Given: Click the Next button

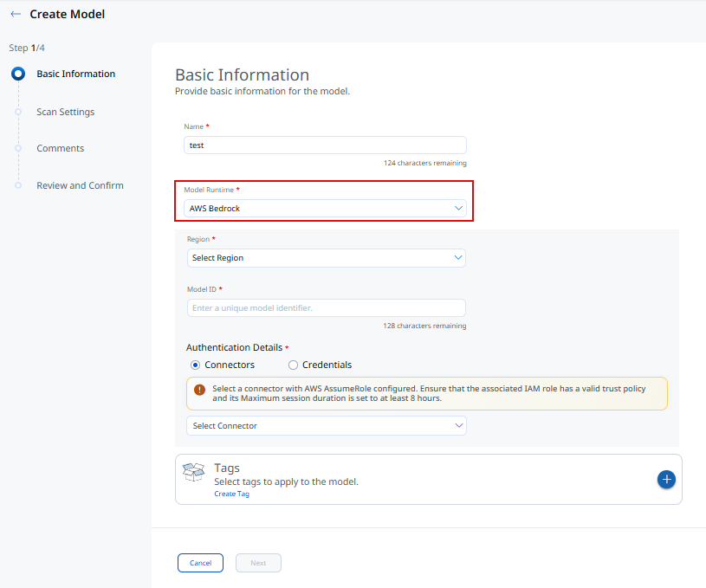Looking at the screenshot, I should [258, 563].
